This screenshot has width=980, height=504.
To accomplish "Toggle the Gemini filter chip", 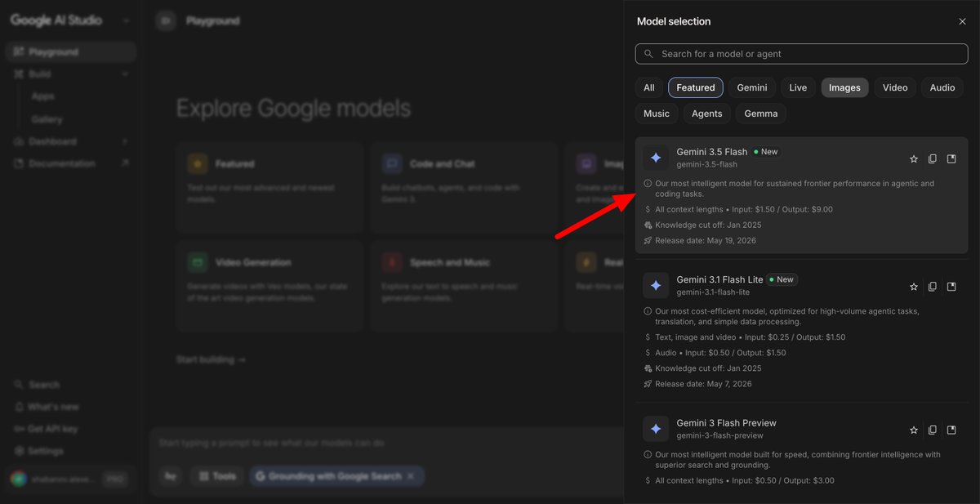I will tap(752, 87).
